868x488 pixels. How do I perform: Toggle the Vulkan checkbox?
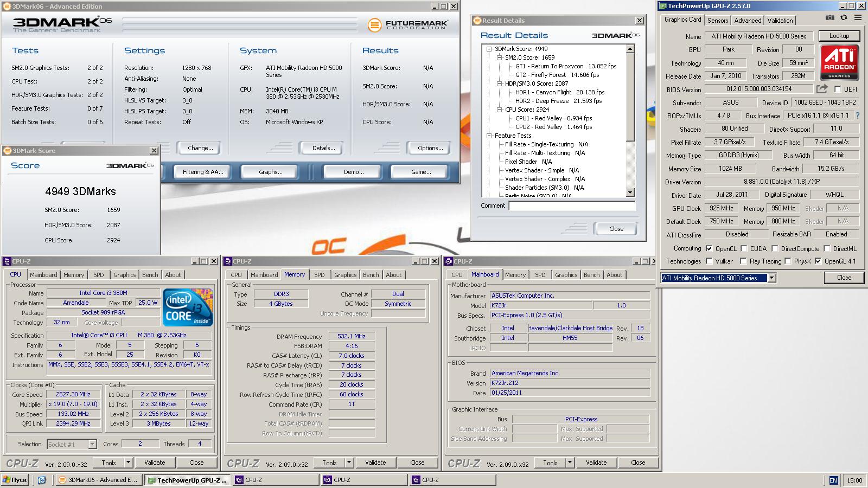pos(709,261)
